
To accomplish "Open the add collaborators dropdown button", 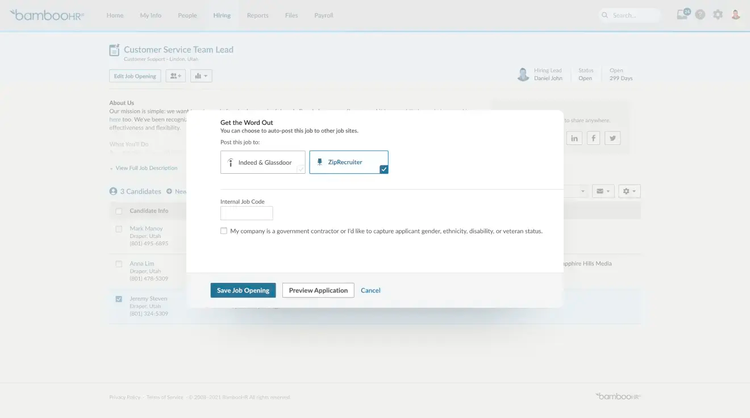I will click(x=176, y=76).
